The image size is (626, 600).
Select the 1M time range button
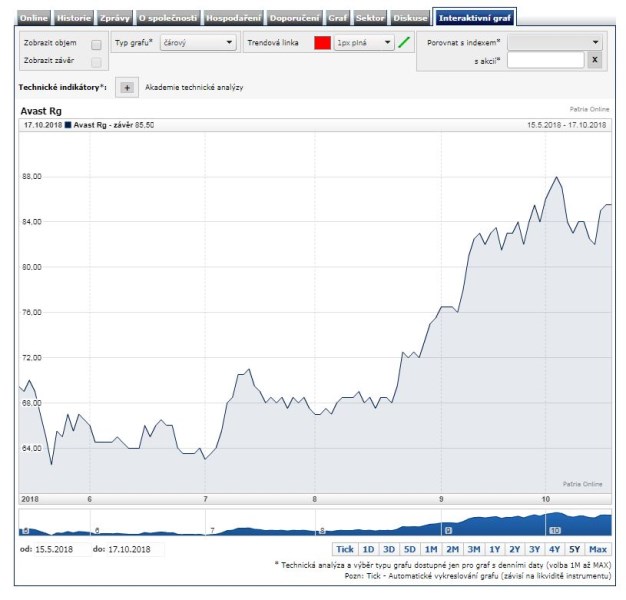pos(430,549)
